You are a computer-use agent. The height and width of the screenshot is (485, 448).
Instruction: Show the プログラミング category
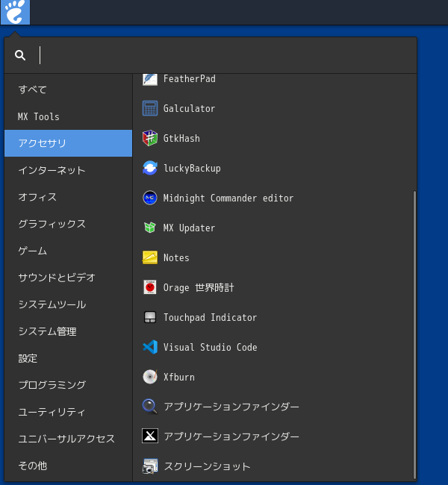tap(68, 385)
